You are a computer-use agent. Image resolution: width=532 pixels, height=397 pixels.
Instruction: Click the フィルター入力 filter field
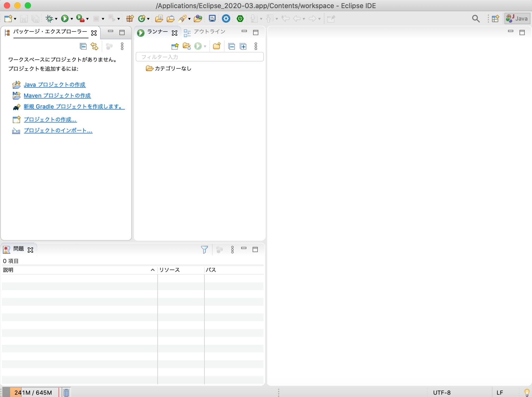click(200, 57)
